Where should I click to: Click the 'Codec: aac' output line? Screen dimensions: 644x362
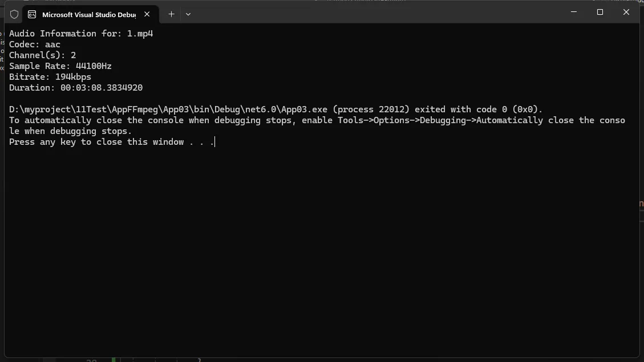[x=35, y=44]
